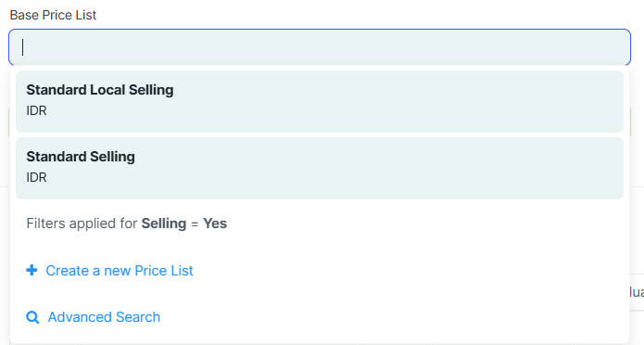Click the 'Price List' words in the create link

click(164, 271)
